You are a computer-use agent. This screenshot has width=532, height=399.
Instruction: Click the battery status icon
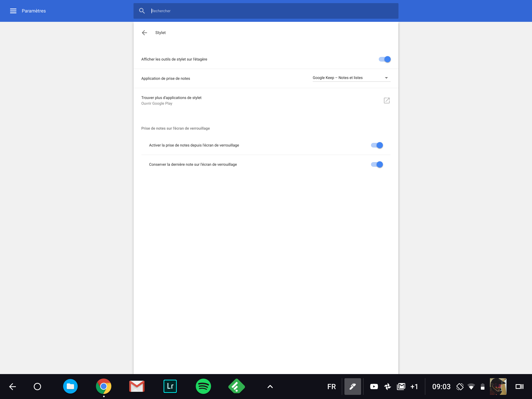coord(482,387)
